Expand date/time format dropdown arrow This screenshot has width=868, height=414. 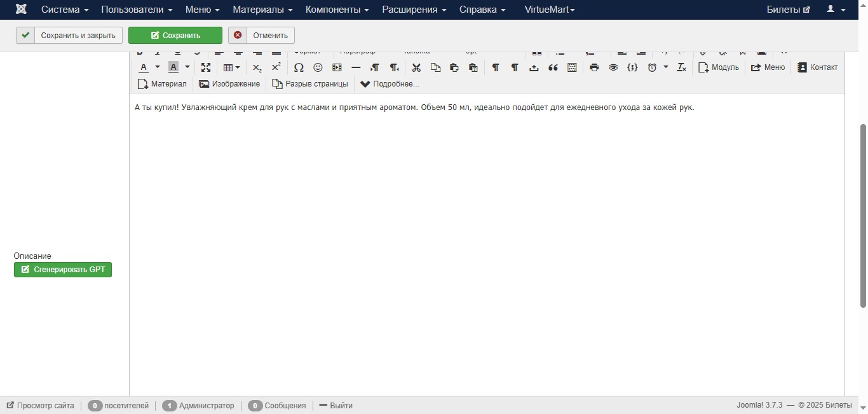click(x=666, y=67)
